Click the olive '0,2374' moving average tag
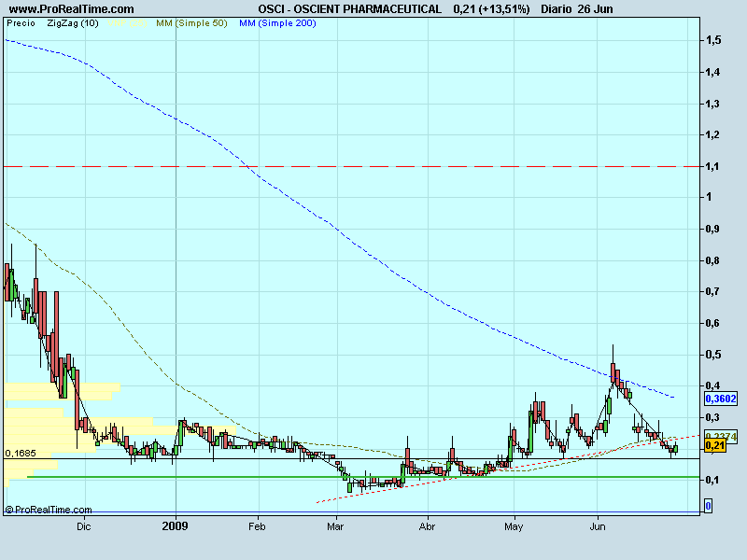The image size is (747, 560). pos(721,436)
